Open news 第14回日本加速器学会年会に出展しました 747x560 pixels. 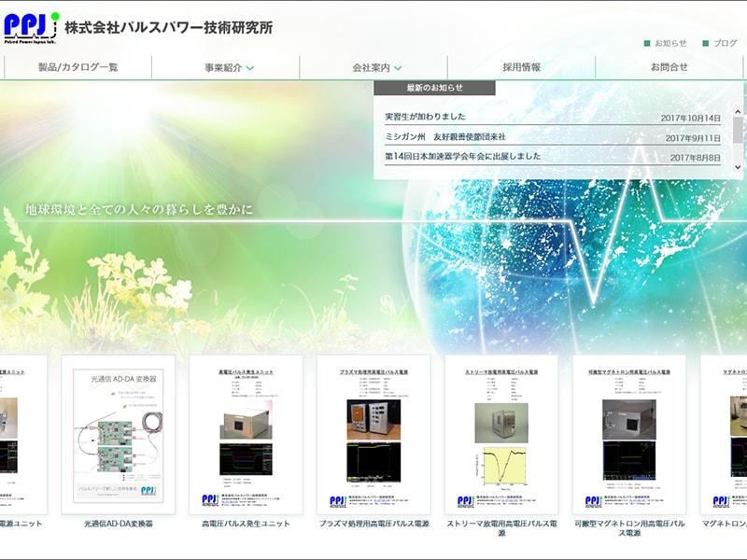point(462,157)
